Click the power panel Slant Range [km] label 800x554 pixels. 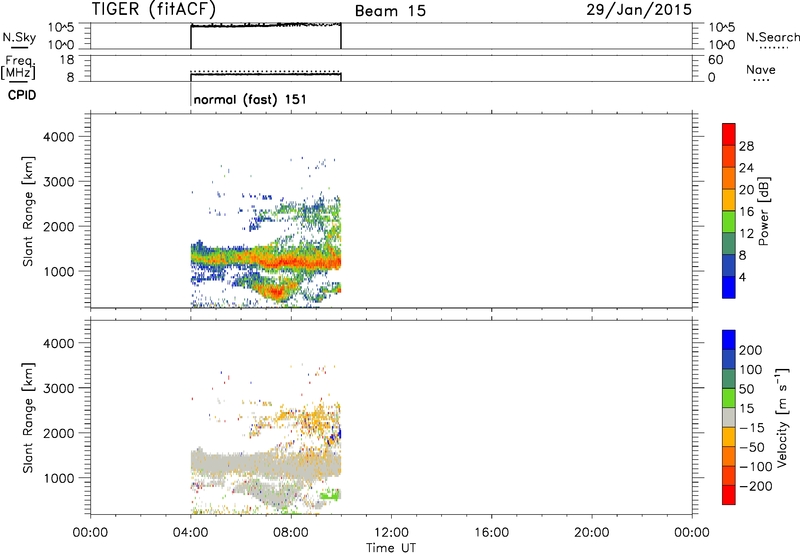[28, 211]
